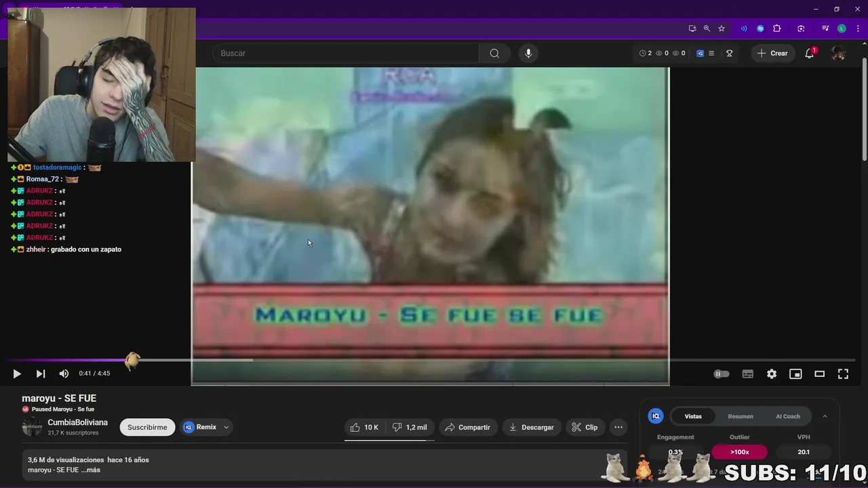
Task: Click the 0:41 / 4:45 time display
Action: [94, 373]
